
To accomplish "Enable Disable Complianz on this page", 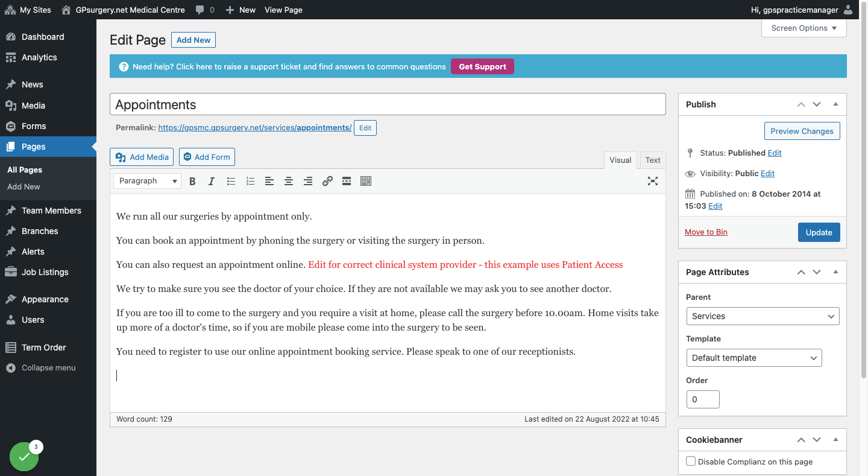I will [691, 461].
